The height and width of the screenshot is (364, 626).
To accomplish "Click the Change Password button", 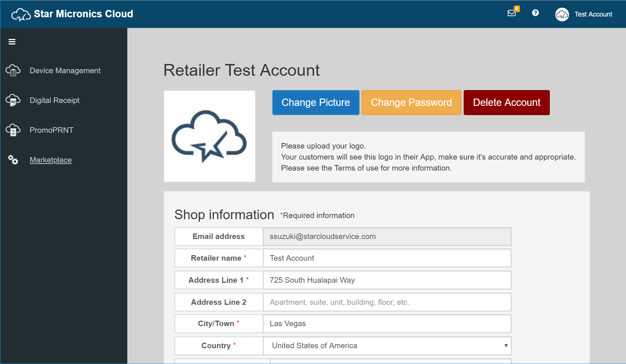I will click(411, 103).
